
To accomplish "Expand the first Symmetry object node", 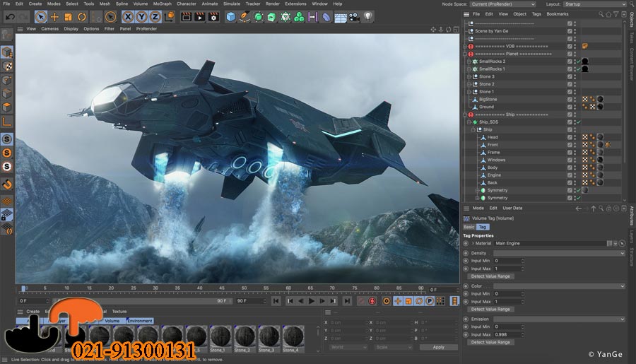I will coord(478,190).
